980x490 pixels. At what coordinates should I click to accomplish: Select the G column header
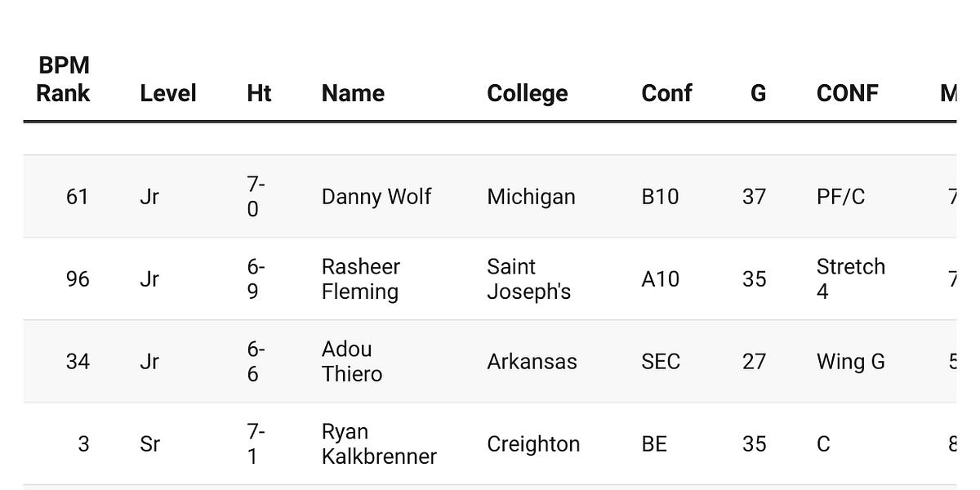click(758, 93)
